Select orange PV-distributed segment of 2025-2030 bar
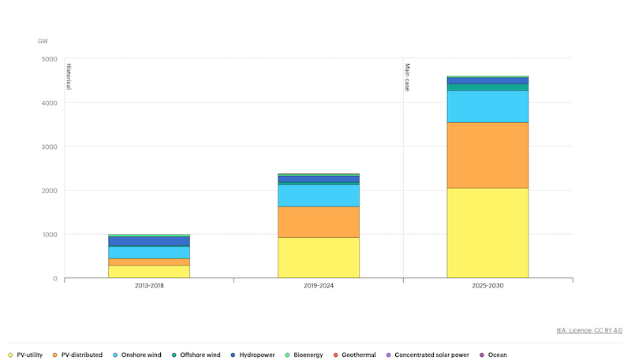This screenshot has width=631, height=364. [487, 155]
